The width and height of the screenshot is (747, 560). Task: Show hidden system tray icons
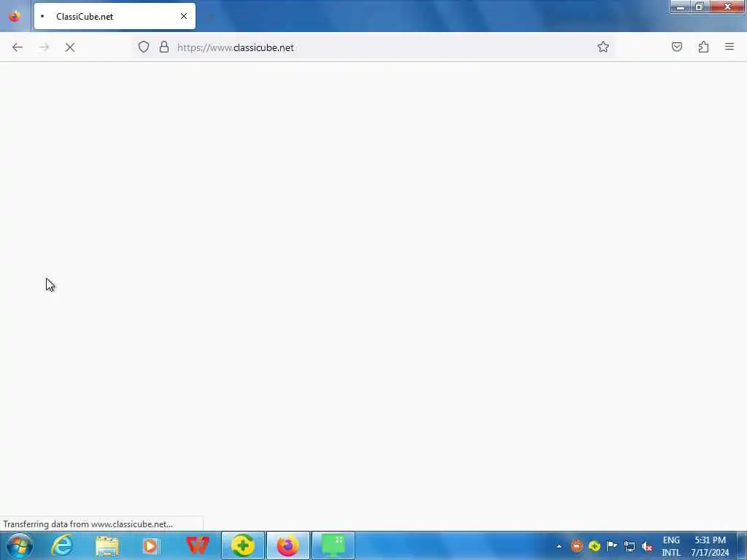coord(559,546)
